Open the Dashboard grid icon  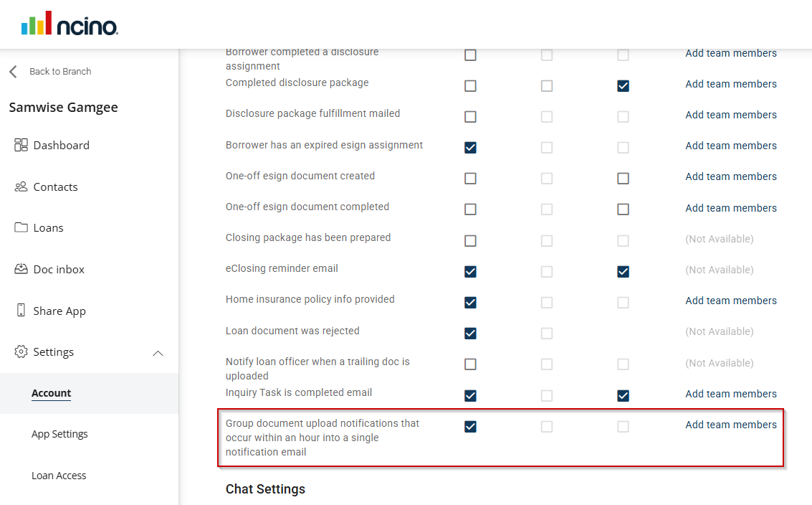[x=21, y=145]
